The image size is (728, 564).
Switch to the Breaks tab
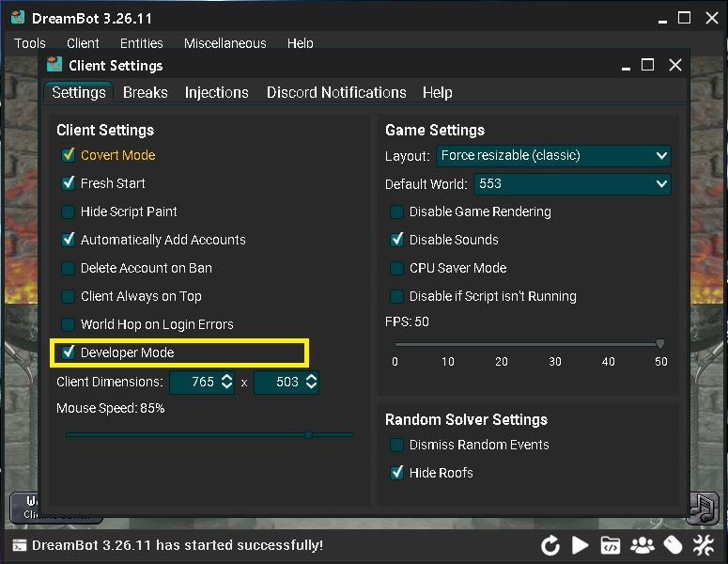145,92
